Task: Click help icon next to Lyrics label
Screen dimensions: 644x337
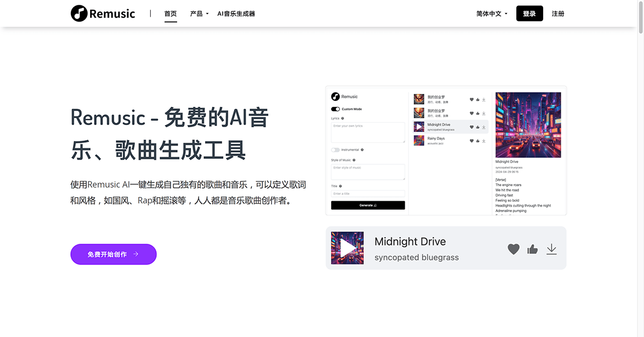Action: (342, 118)
